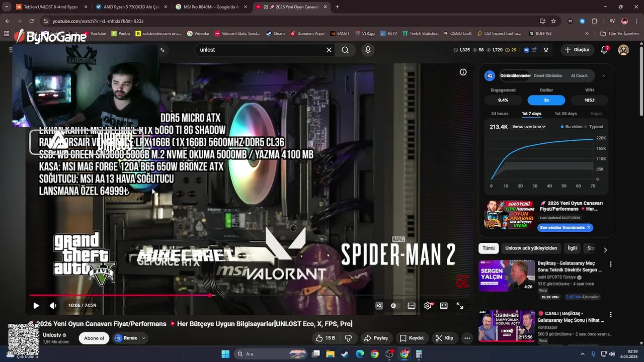Open the Steam bookmark
Viewport: 644px width, 362px height.
(x=275, y=34)
